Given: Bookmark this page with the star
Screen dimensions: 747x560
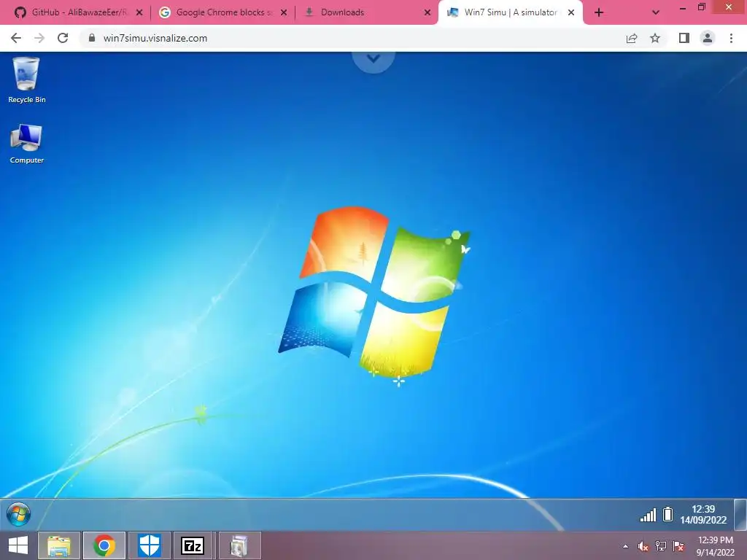Looking at the screenshot, I should [655, 38].
